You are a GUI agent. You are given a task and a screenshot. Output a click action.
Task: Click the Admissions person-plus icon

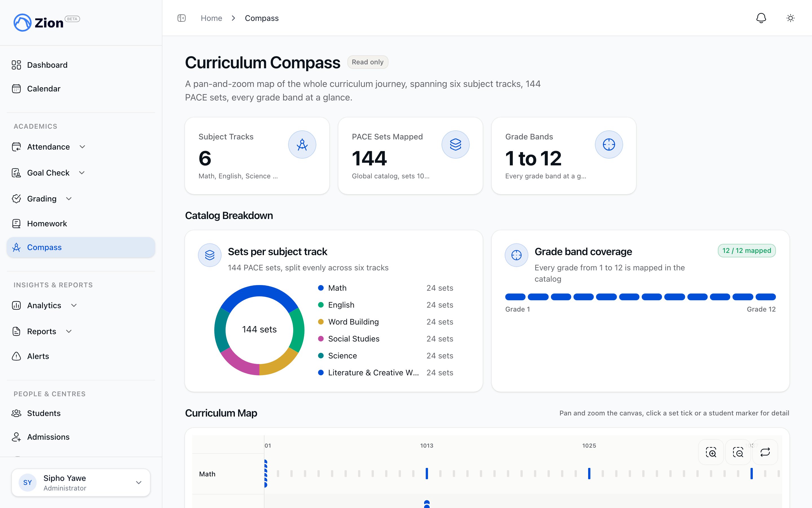(x=16, y=437)
